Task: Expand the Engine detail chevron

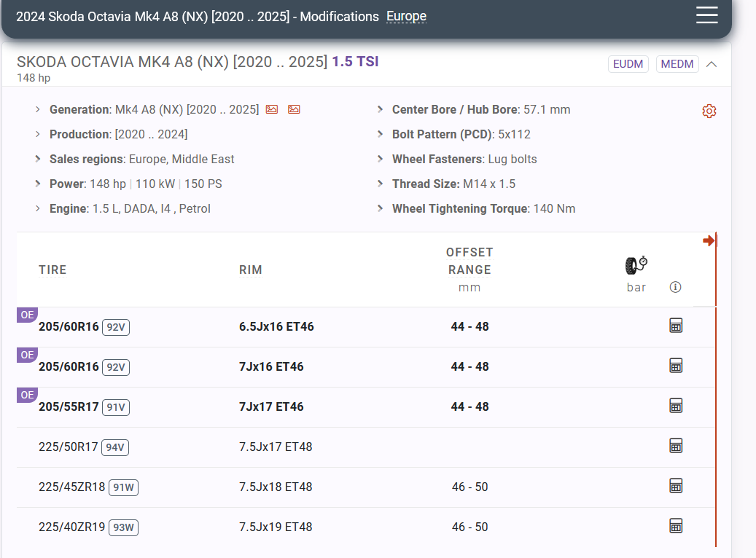Action: 38,208
